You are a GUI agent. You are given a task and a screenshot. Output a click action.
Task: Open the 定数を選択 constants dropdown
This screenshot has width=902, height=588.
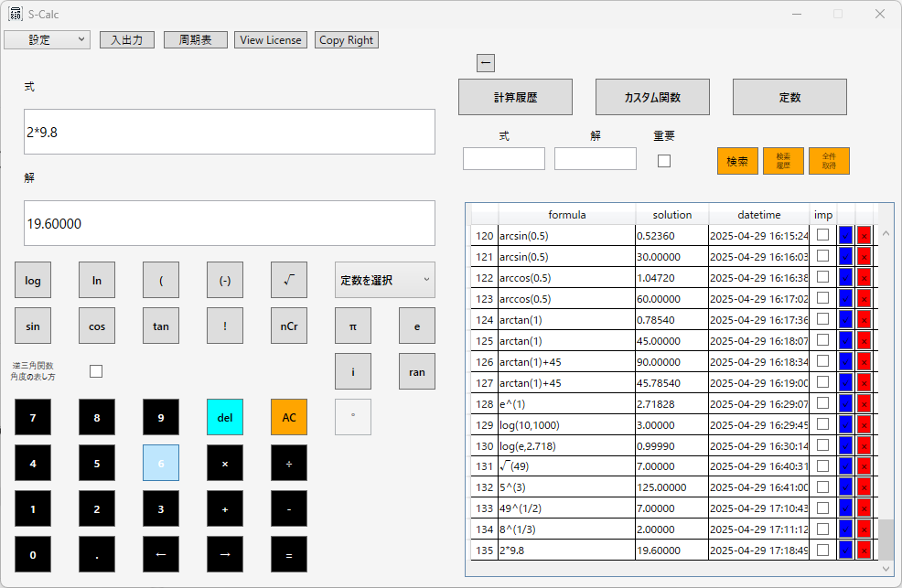(x=385, y=280)
